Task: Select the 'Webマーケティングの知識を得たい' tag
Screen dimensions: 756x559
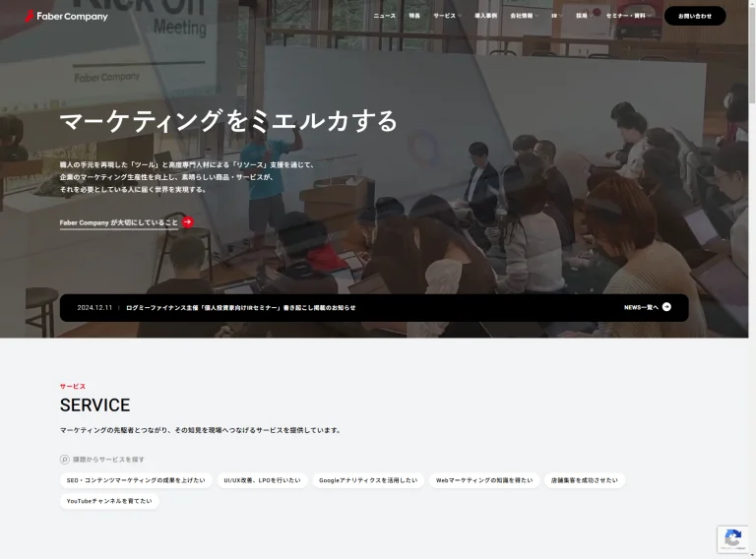Action: [484, 480]
